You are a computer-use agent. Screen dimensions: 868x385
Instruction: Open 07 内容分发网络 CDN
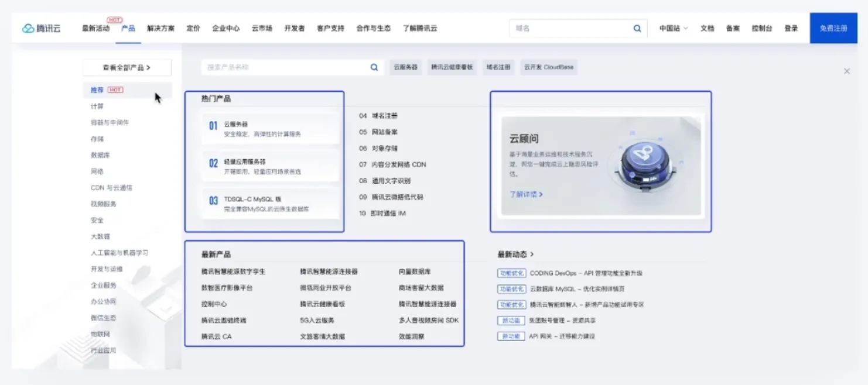click(x=393, y=164)
